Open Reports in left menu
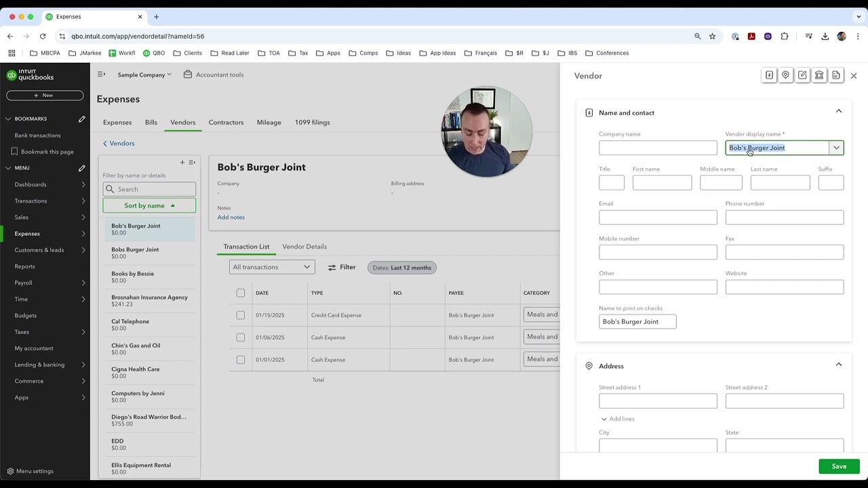868x488 pixels. coord(24,266)
